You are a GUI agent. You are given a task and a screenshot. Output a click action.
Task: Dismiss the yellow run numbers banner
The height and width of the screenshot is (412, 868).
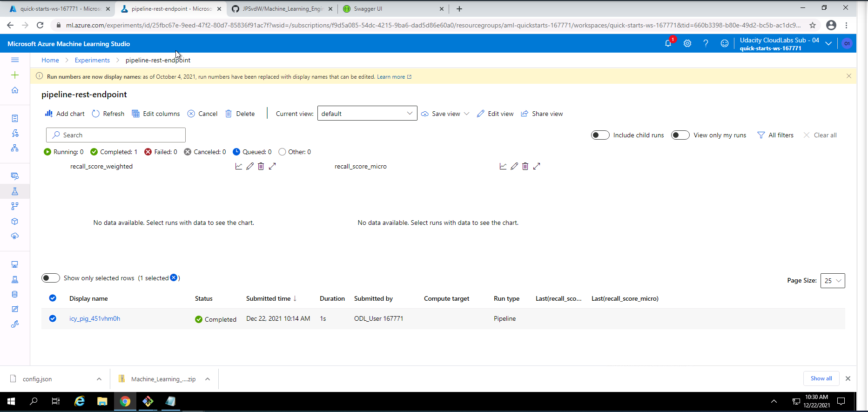click(849, 76)
